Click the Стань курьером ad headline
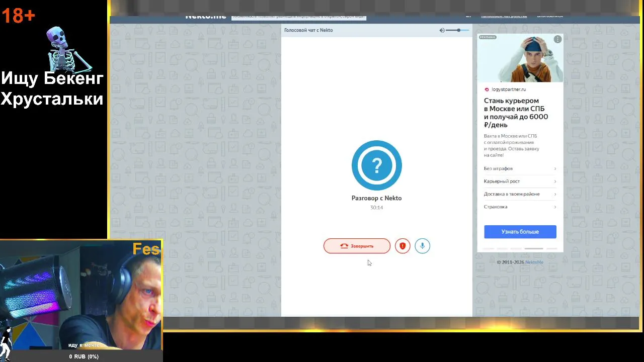Screen dimensions: 644x362 (516, 113)
